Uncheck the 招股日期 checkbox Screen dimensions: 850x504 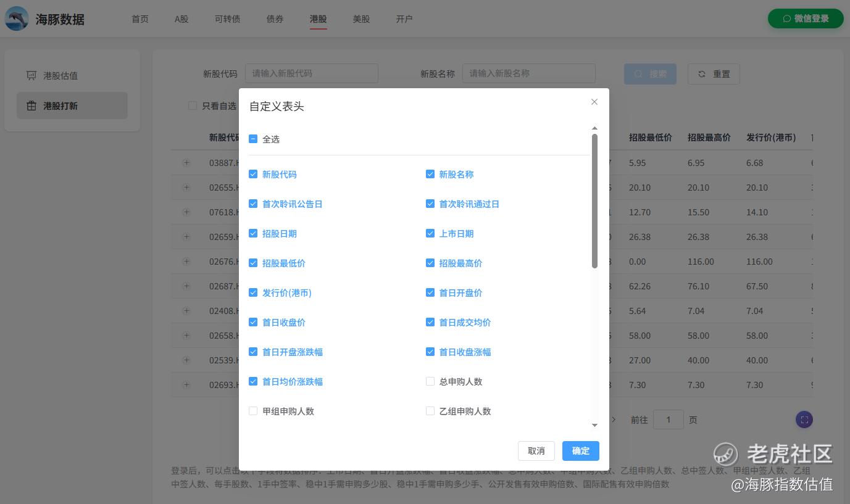pyautogui.click(x=253, y=234)
